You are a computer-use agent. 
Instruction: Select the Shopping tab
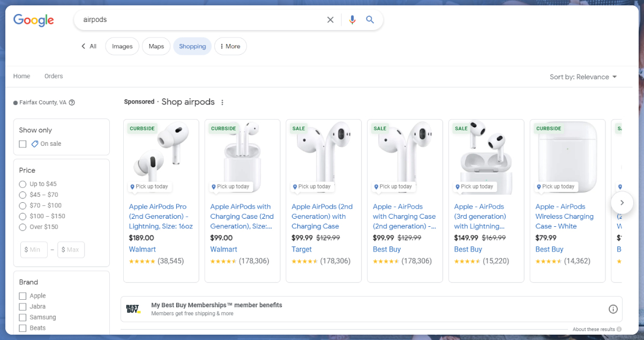[192, 46]
